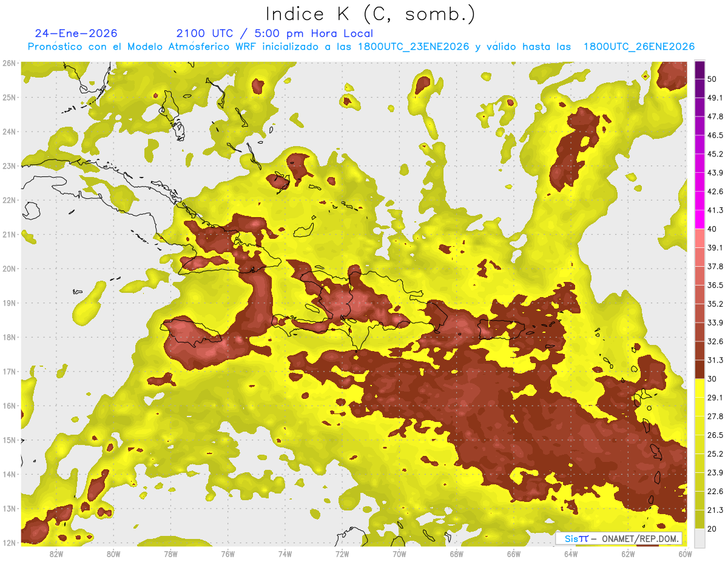Pick the olive segment between 20 and 21.3
This screenshot has width=728, height=562.
coord(699,519)
